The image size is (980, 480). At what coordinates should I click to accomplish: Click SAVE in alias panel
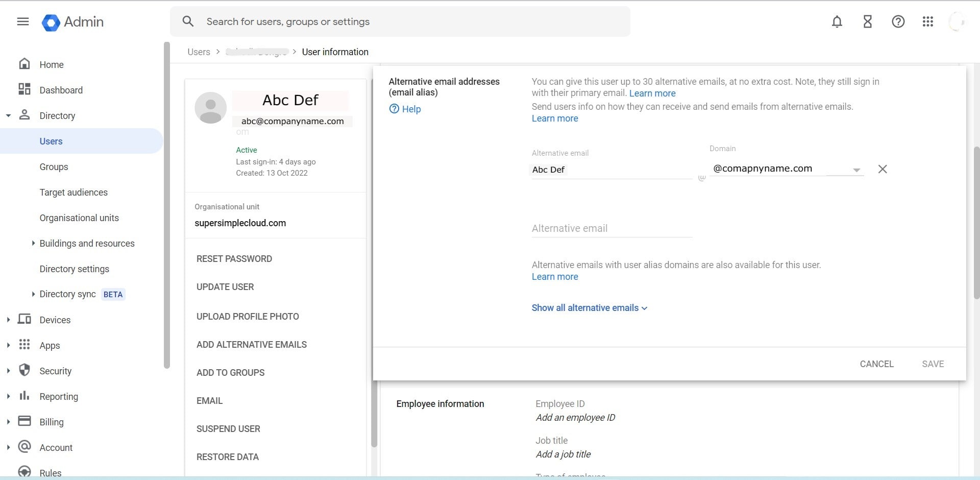(933, 364)
